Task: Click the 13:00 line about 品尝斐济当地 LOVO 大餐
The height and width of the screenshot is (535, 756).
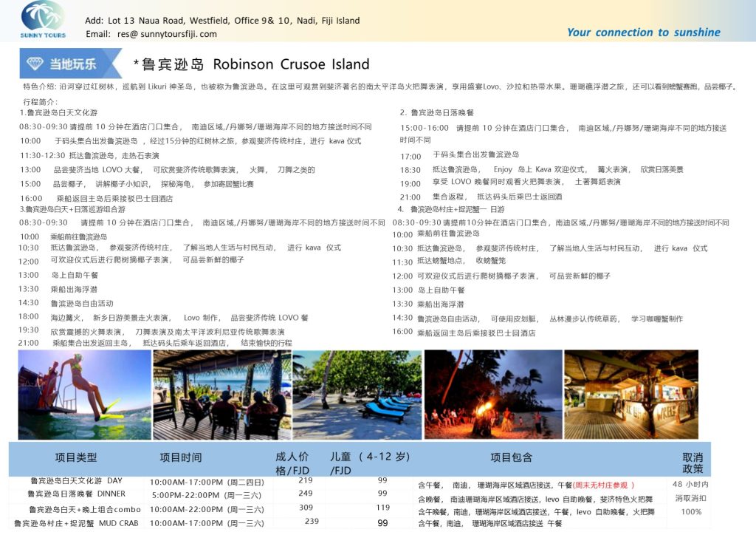Action: pos(168,170)
